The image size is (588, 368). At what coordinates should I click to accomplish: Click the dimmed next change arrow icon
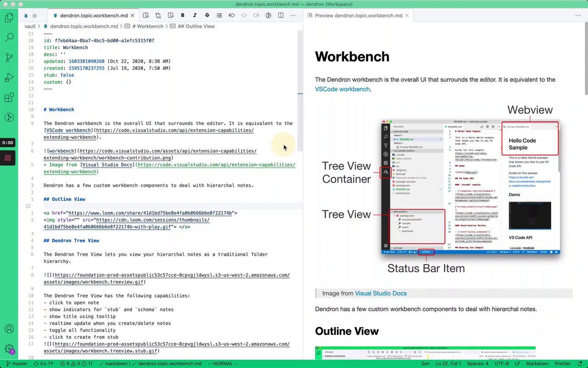[x=256, y=15]
